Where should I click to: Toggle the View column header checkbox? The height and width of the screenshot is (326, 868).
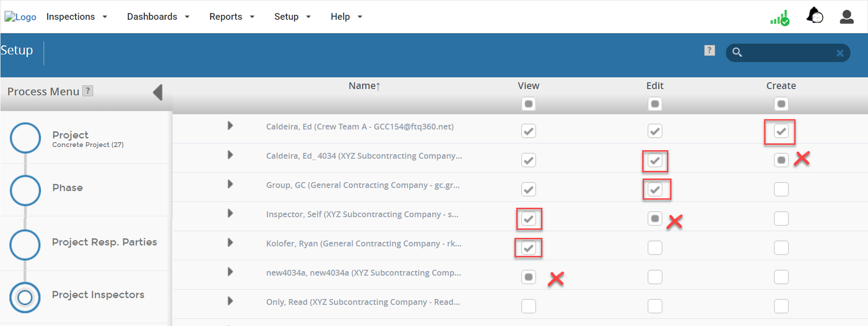coord(528,104)
